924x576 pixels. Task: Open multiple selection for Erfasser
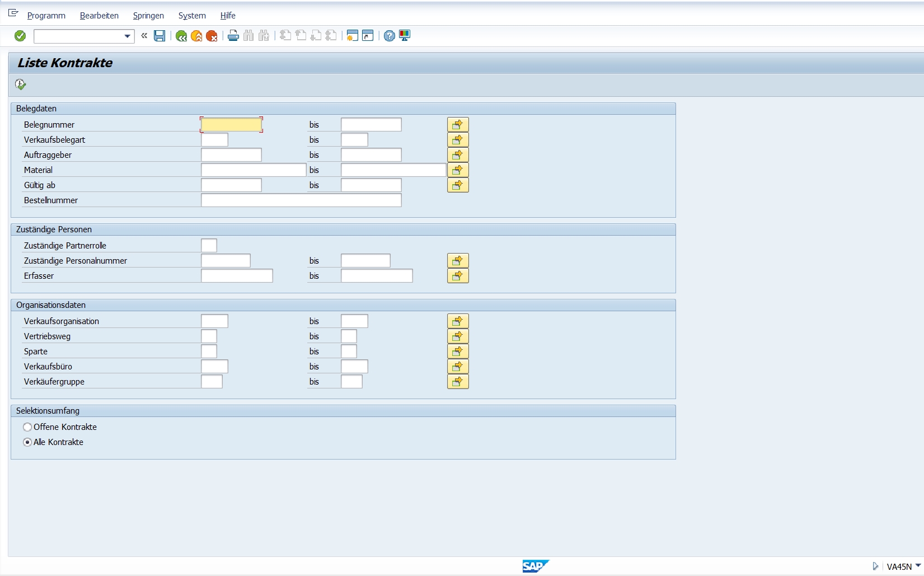tap(458, 275)
